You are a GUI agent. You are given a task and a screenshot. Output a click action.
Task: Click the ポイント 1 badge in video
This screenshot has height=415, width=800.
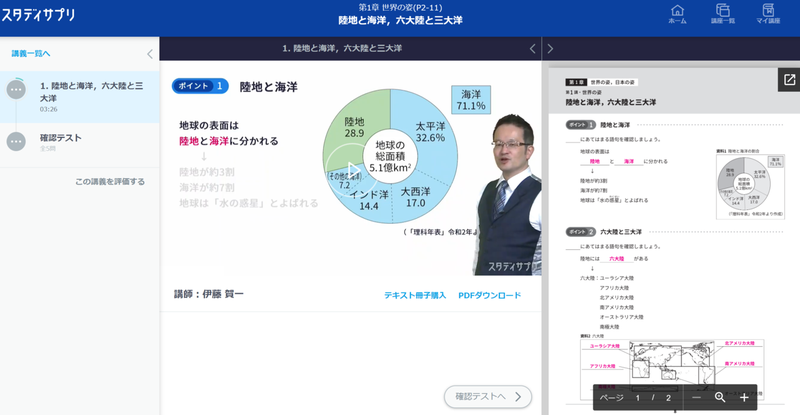coord(200,86)
